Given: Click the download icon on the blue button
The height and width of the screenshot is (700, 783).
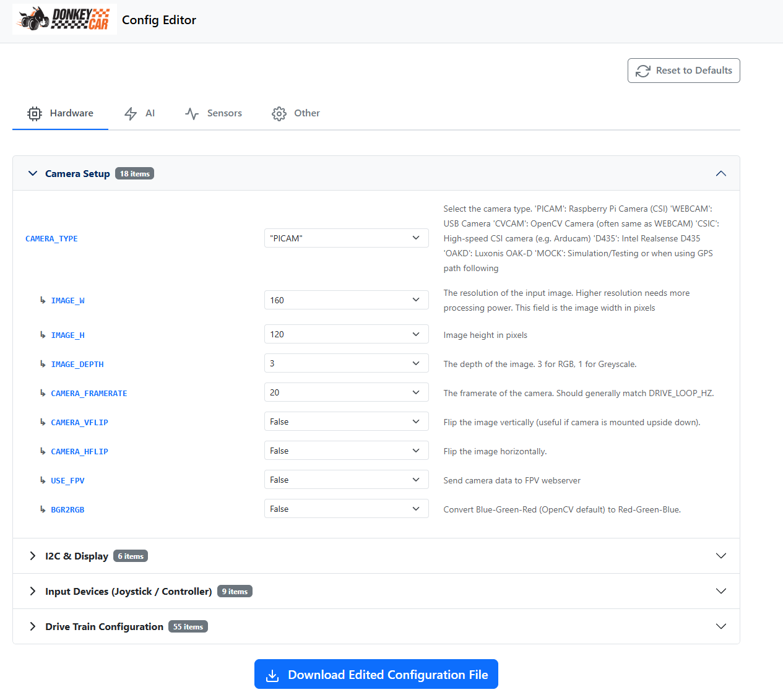Looking at the screenshot, I should pos(273,675).
